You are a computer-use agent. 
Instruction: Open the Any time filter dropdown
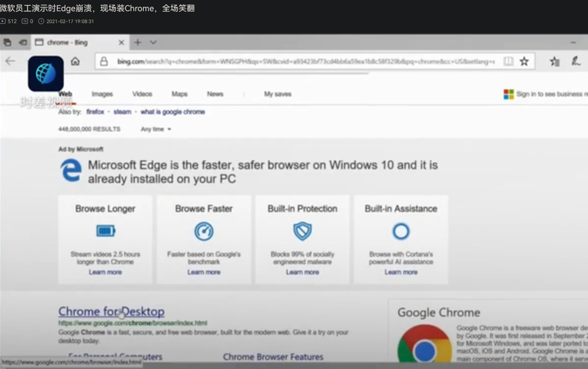pos(155,129)
